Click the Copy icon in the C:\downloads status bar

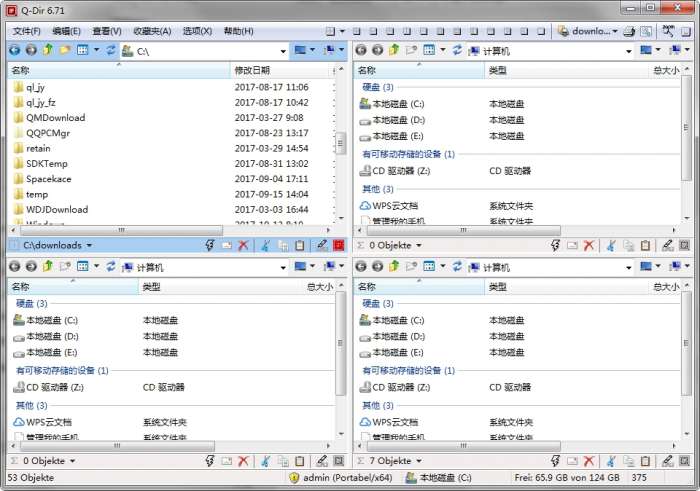(x=283, y=245)
